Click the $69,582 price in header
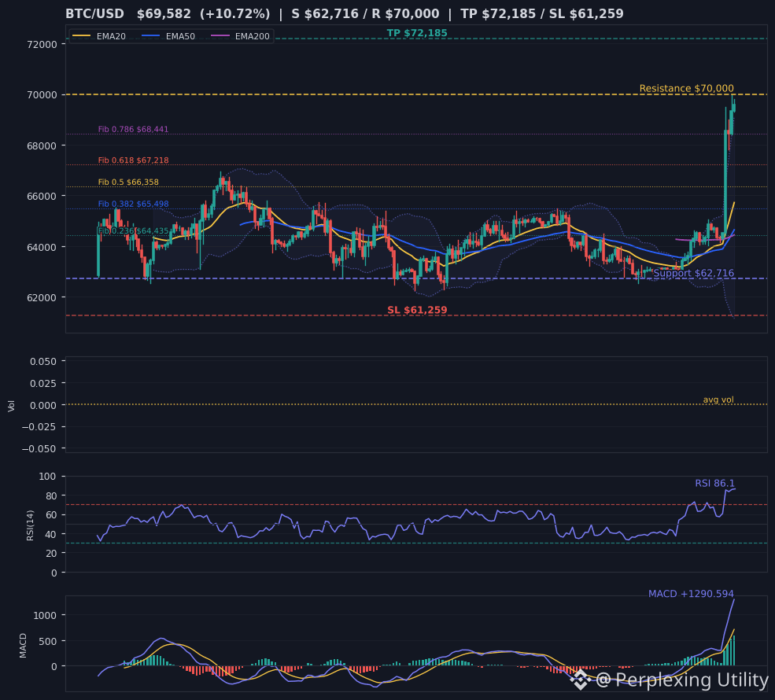The width and height of the screenshot is (775, 700). (164, 14)
